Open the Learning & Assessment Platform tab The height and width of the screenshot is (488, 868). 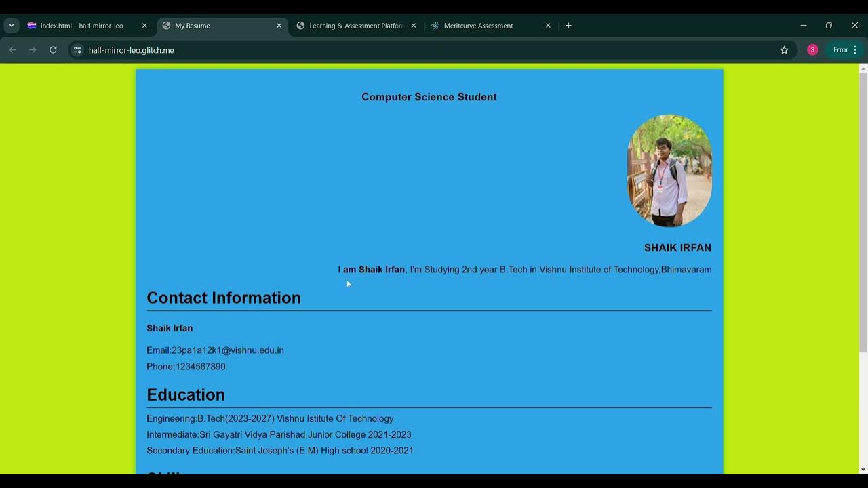click(x=356, y=26)
